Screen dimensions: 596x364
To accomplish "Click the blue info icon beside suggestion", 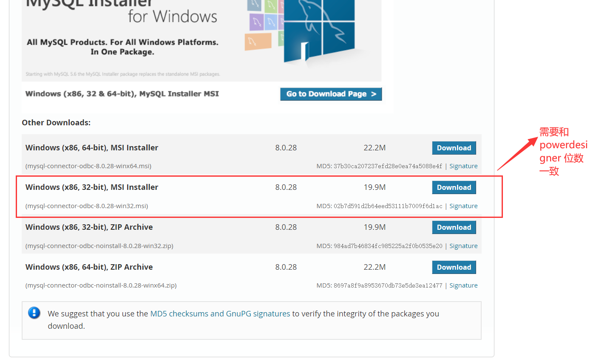I will click(x=34, y=313).
